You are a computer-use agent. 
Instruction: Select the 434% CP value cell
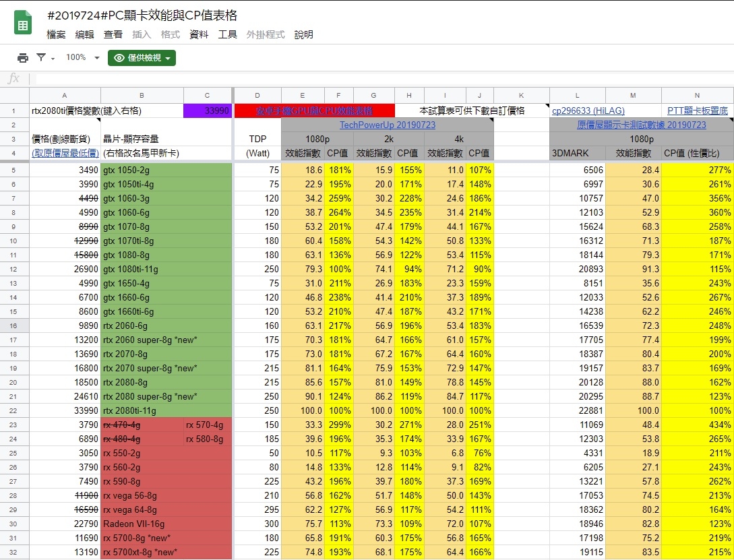tap(698, 425)
